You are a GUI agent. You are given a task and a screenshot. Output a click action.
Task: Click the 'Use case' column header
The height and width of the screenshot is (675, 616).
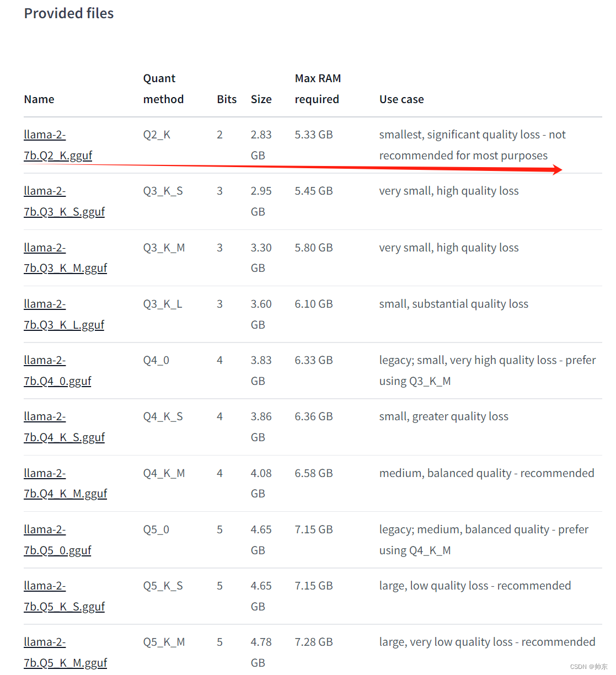(x=401, y=99)
